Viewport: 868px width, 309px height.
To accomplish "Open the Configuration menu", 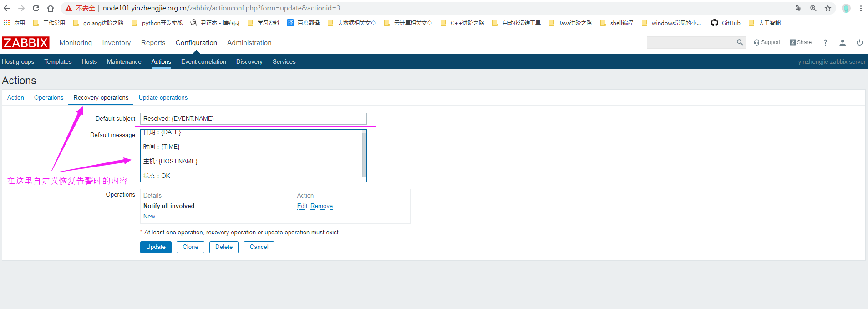I will tap(196, 43).
